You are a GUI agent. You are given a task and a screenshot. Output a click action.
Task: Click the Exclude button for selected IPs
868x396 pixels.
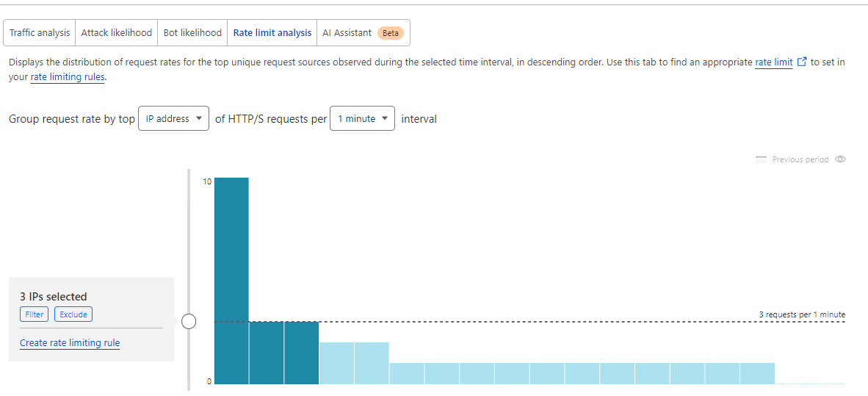point(73,314)
